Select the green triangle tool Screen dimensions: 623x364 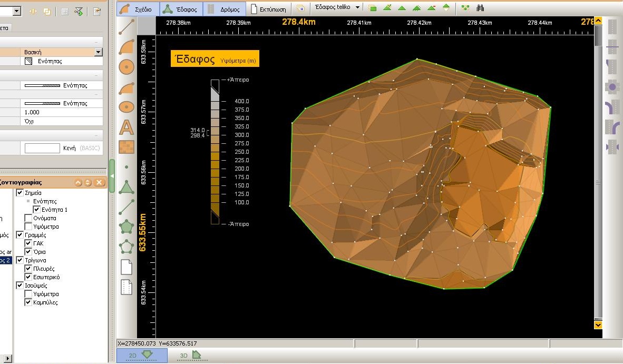(126, 187)
